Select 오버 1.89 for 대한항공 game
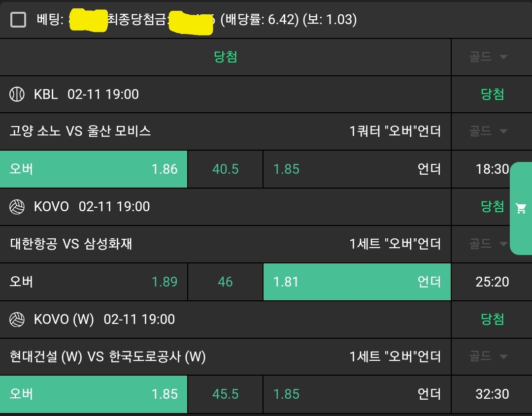This screenshot has height=416, width=532. pos(94,282)
